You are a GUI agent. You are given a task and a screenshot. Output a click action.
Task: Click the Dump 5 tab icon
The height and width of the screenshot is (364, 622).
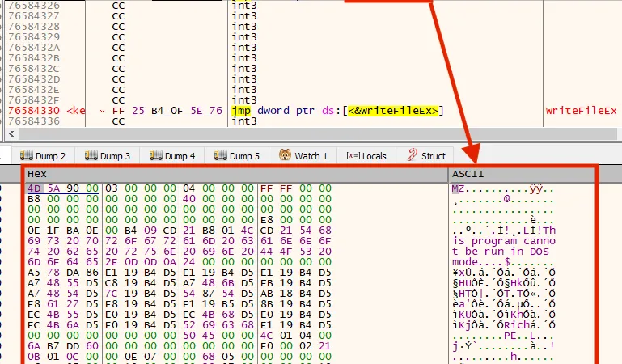click(221, 155)
